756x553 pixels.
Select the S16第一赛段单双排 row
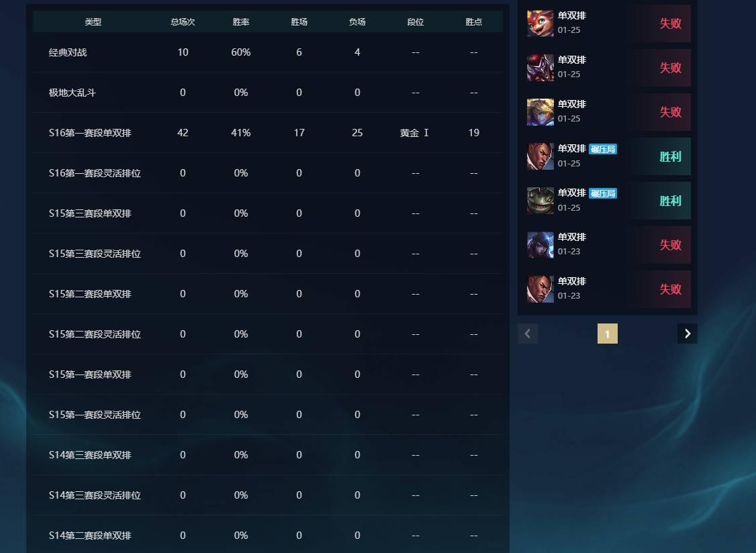(268, 133)
